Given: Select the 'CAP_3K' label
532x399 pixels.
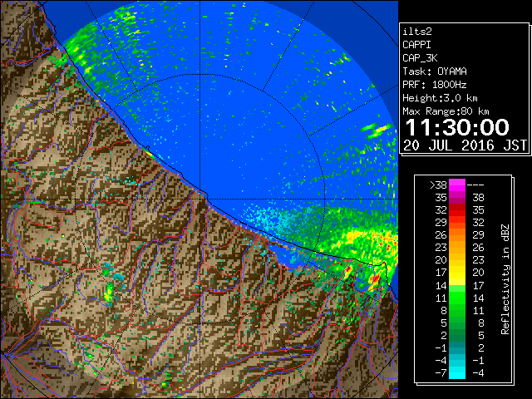Looking at the screenshot, I should tap(420, 58).
